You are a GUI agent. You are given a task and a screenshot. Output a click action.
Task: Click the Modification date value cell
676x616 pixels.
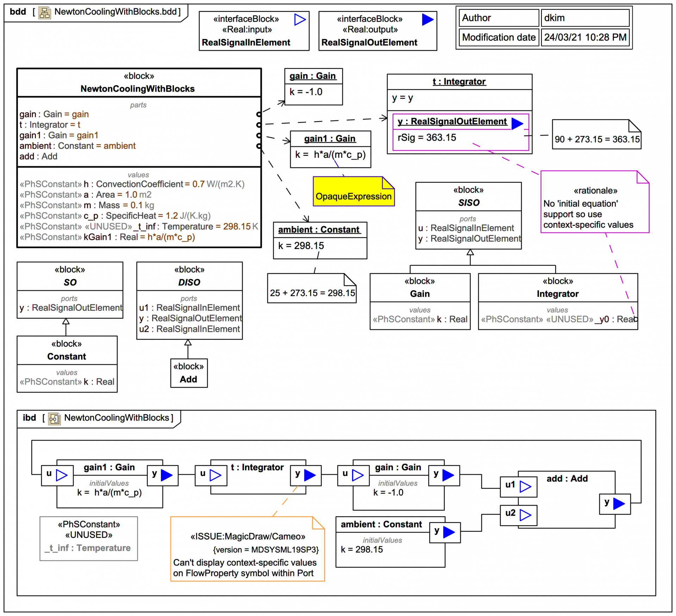pyautogui.click(x=585, y=37)
